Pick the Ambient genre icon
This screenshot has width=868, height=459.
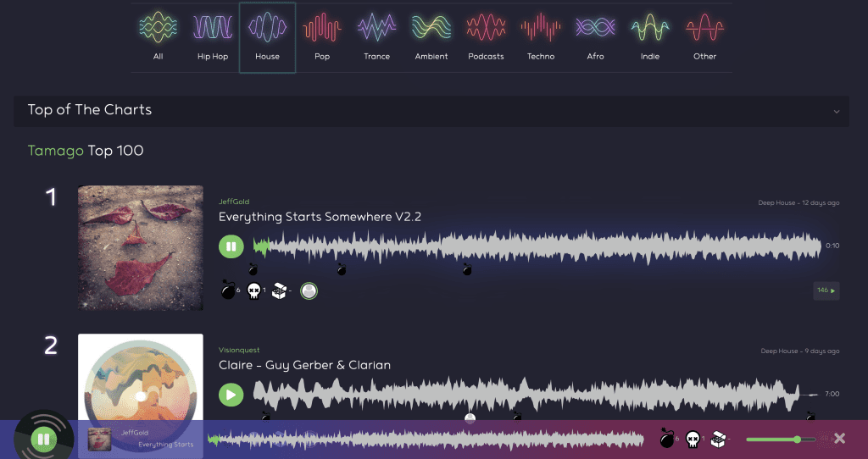pyautogui.click(x=431, y=28)
